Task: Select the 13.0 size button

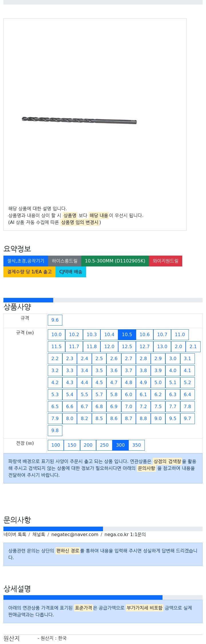Action: [162, 347]
